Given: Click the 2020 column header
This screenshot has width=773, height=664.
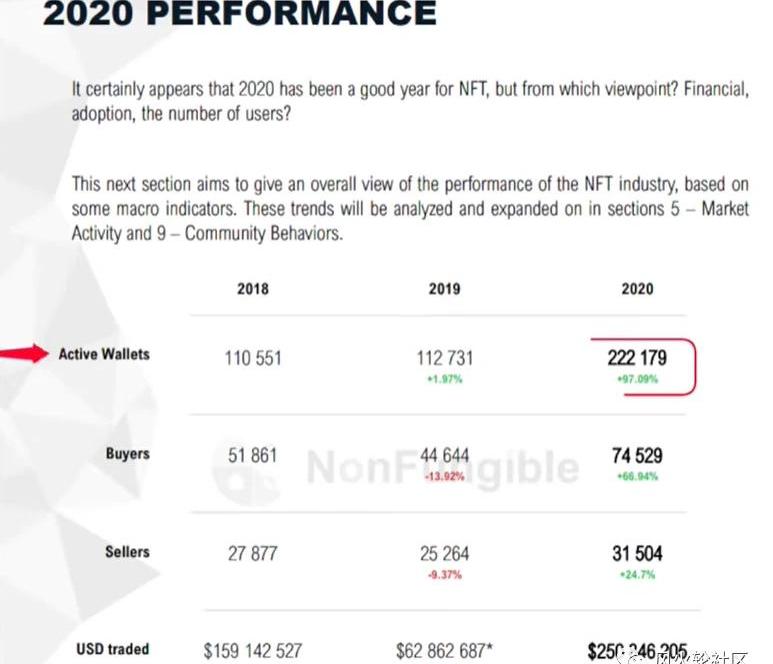Looking at the screenshot, I should pos(637,289).
